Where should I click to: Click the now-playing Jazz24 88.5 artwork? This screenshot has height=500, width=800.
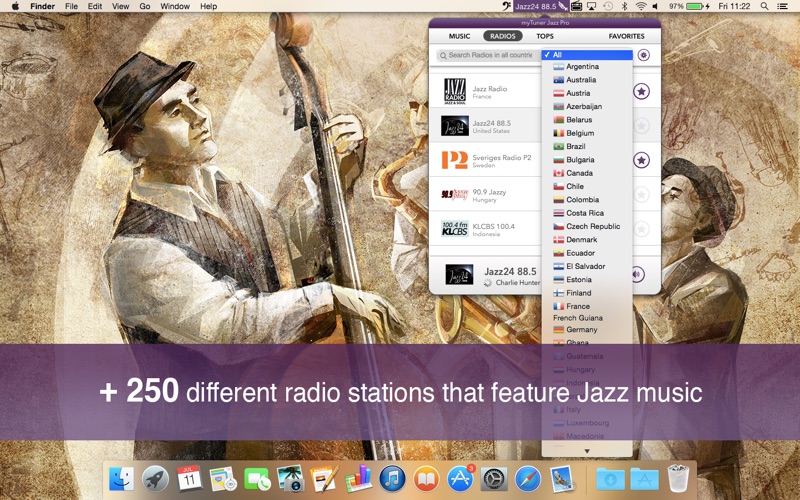click(459, 274)
